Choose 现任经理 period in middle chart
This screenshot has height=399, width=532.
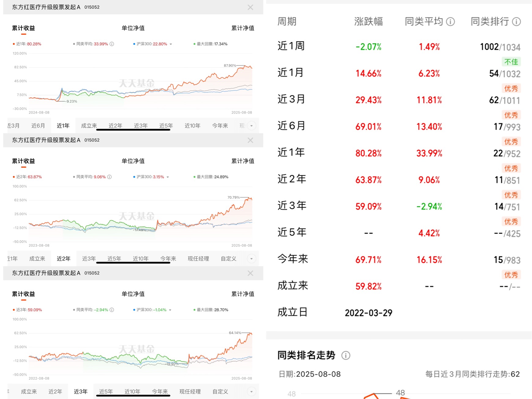point(198,259)
